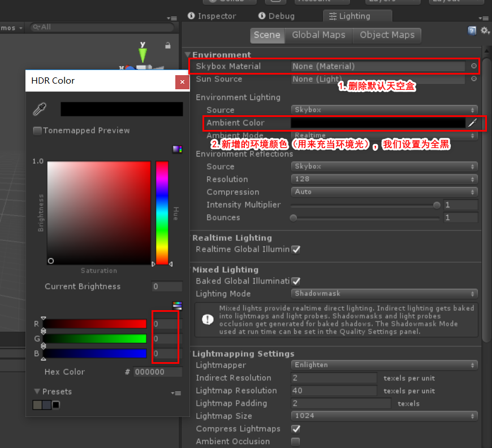Disable Compress Lightmaps checkbox
This screenshot has width=492, height=448.
[x=296, y=429]
